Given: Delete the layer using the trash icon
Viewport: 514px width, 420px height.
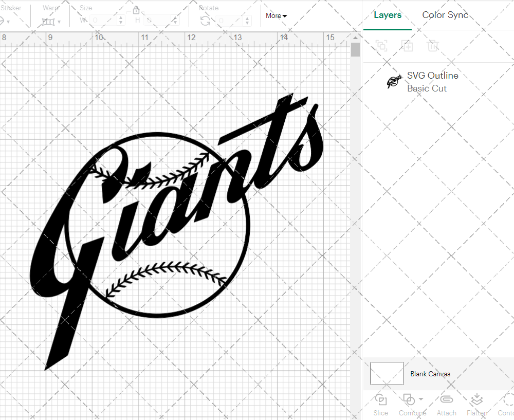Looking at the screenshot, I should 433,46.
